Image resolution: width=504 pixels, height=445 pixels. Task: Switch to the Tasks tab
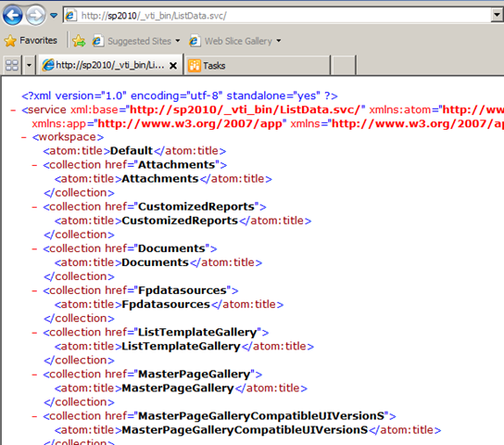tap(258, 66)
